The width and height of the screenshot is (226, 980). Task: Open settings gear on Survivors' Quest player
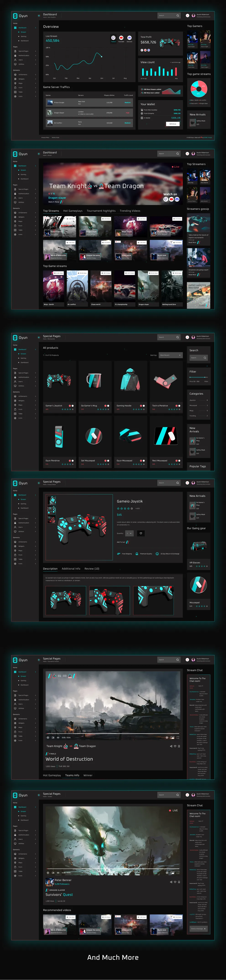(167, 873)
